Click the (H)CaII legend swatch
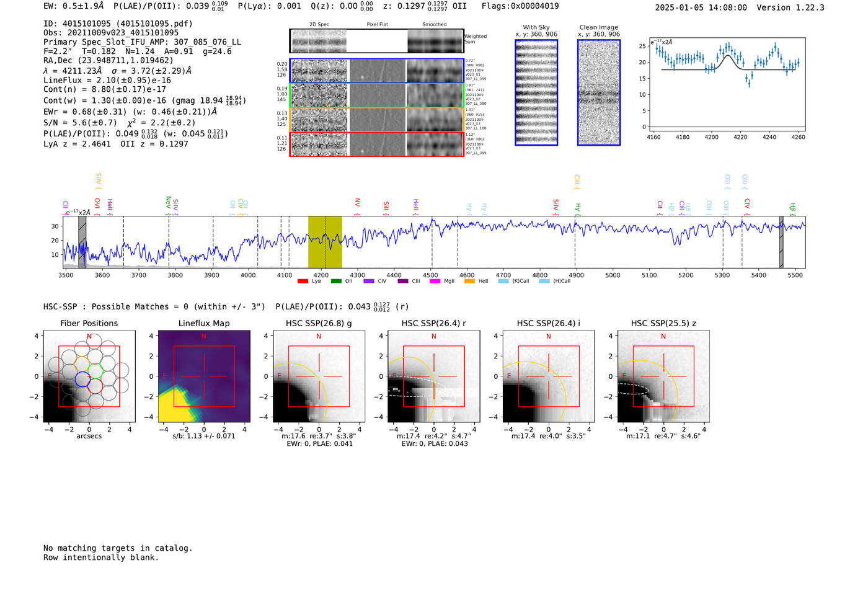Image resolution: width=868 pixels, height=591 pixels. 544,281
